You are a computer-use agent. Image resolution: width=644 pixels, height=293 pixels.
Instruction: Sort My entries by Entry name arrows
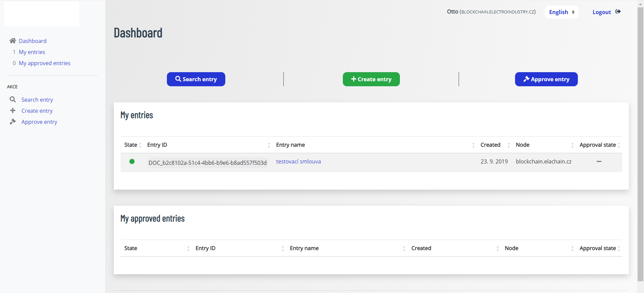point(473,145)
